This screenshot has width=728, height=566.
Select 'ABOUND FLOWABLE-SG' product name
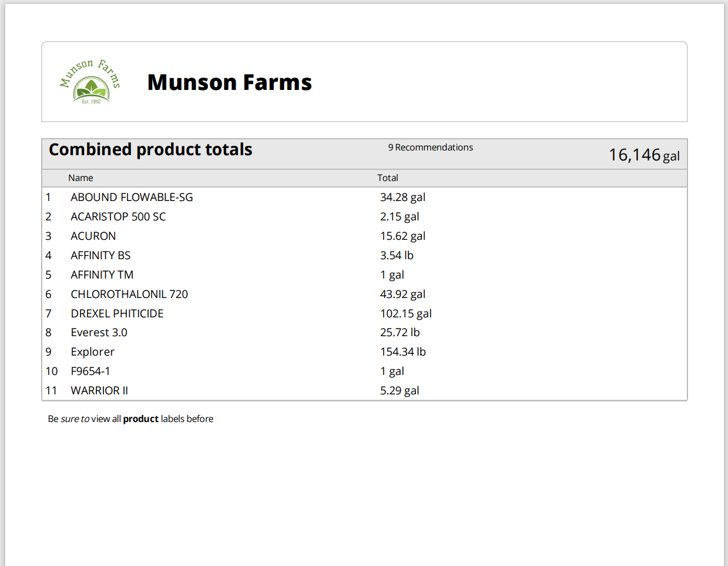pyautogui.click(x=132, y=197)
